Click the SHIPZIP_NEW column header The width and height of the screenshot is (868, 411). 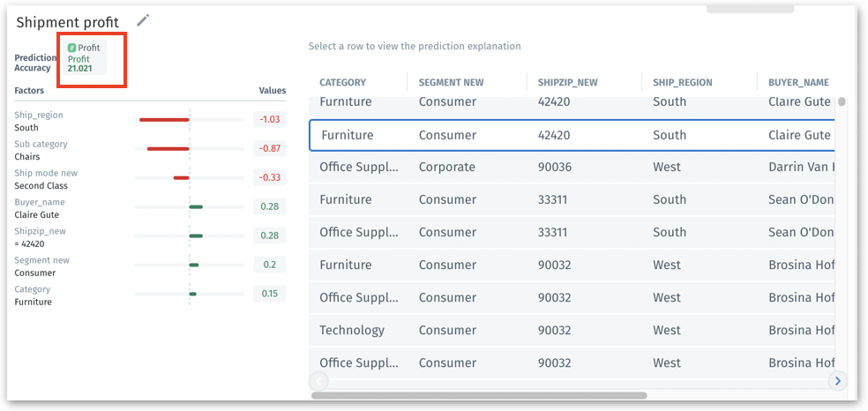click(567, 83)
